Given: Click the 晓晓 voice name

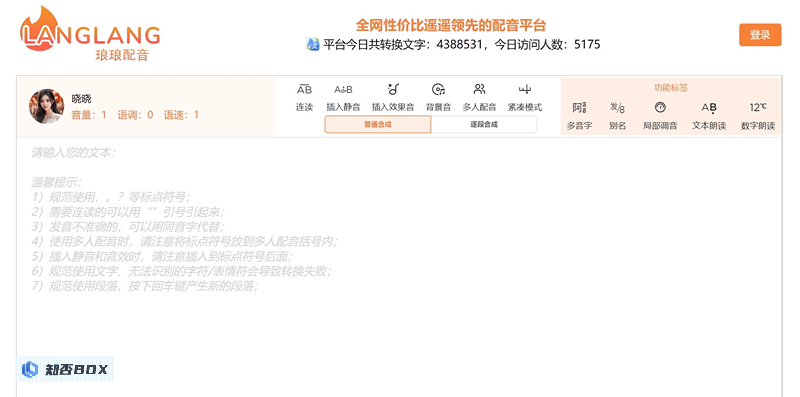Looking at the screenshot, I should pos(81,99).
